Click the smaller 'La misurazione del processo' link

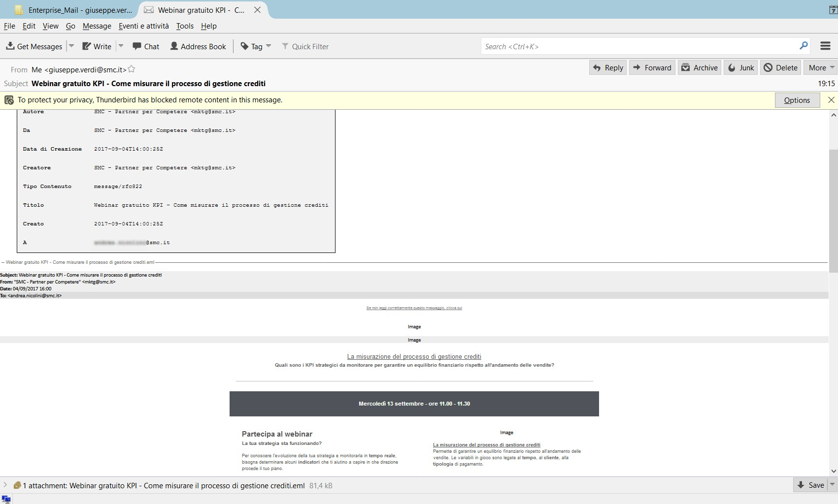click(487, 445)
